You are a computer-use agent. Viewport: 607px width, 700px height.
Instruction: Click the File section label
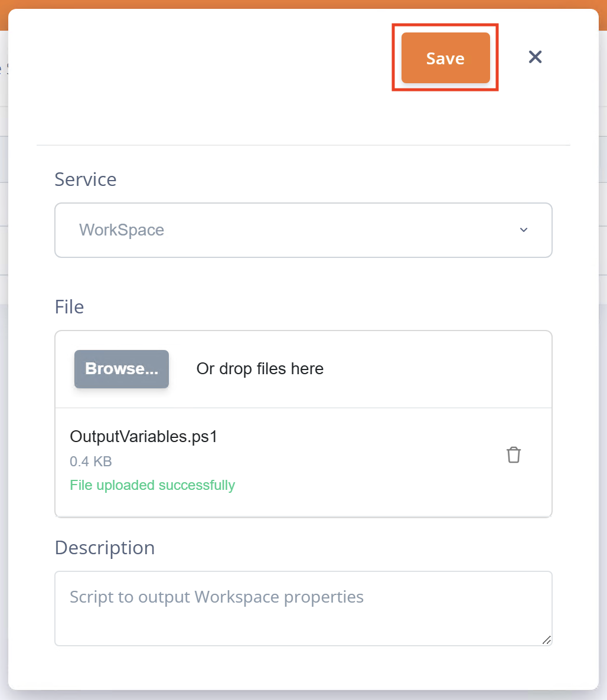[69, 307]
